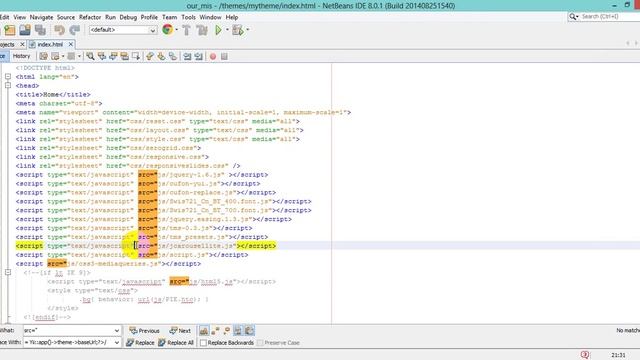640x360 pixels.
Task: Open the Navigate menu
Action: (41, 17)
